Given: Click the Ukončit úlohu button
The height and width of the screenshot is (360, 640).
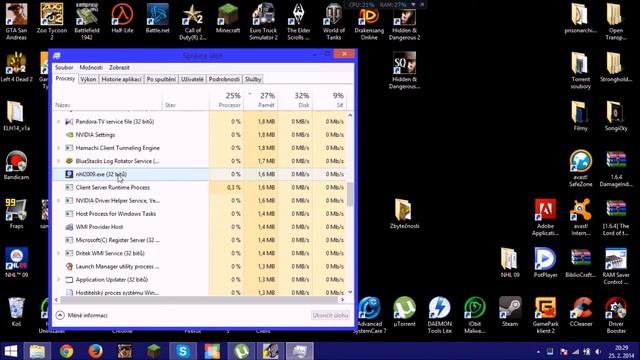Looking at the screenshot, I should 330,316.
